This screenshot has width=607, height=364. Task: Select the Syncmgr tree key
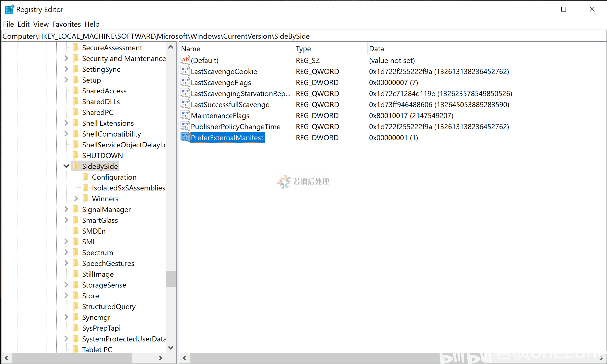coord(96,317)
